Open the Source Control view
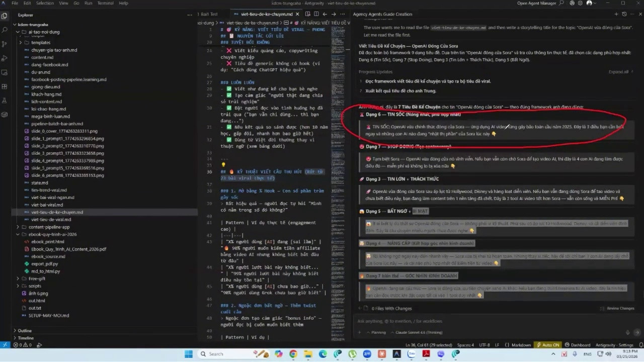Viewport: 644px width, 362px height. pos(5,44)
